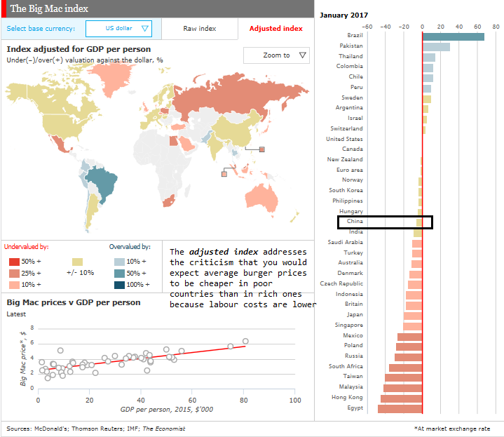Select the Singapore country label
Screen dimensions: 504x437
click(349, 325)
